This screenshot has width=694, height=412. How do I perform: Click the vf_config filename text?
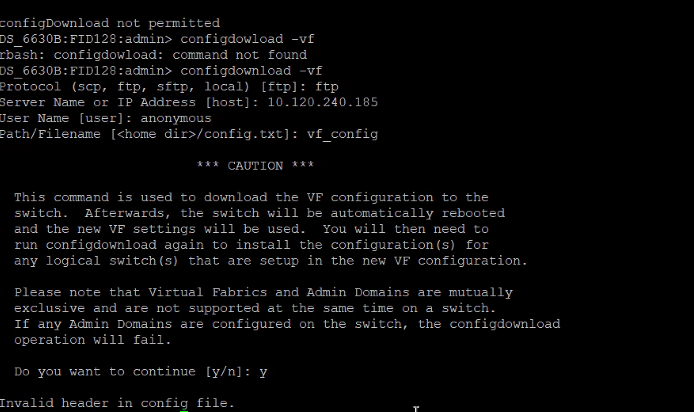pyautogui.click(x=338, y=134)
